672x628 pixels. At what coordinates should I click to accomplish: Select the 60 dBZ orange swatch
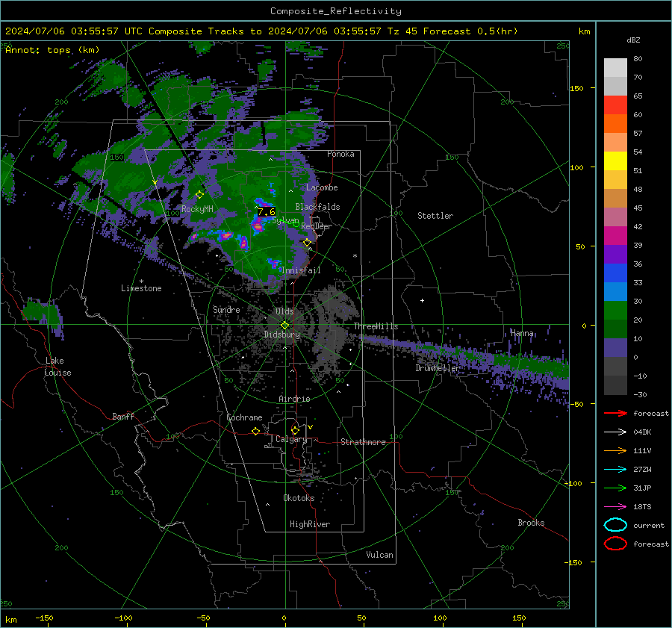click(615, 124)
